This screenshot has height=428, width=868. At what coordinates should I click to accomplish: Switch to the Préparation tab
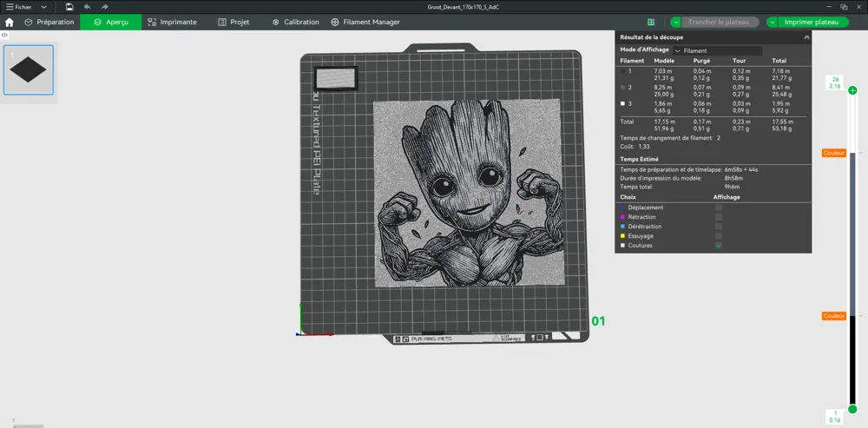[x=49, y=23]
